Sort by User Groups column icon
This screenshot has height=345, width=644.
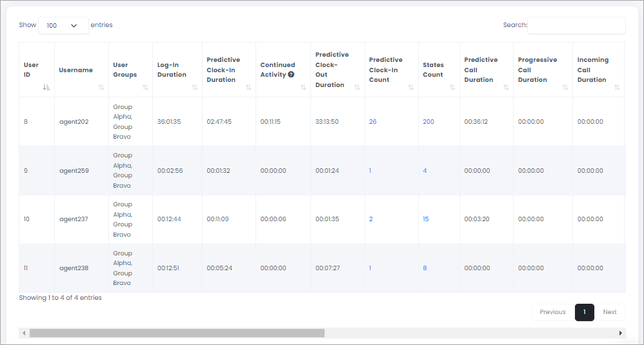pyautogui.click(x=145, y=87)
